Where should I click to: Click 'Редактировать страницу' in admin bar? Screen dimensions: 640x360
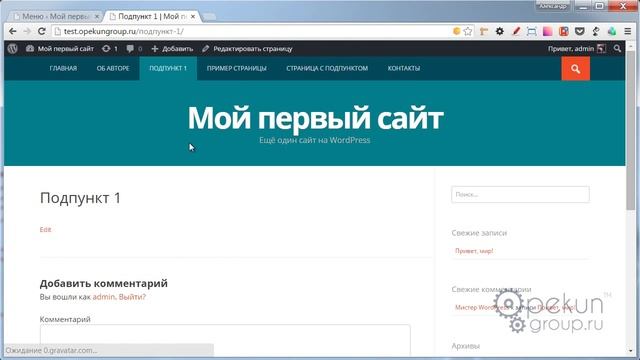247,49
